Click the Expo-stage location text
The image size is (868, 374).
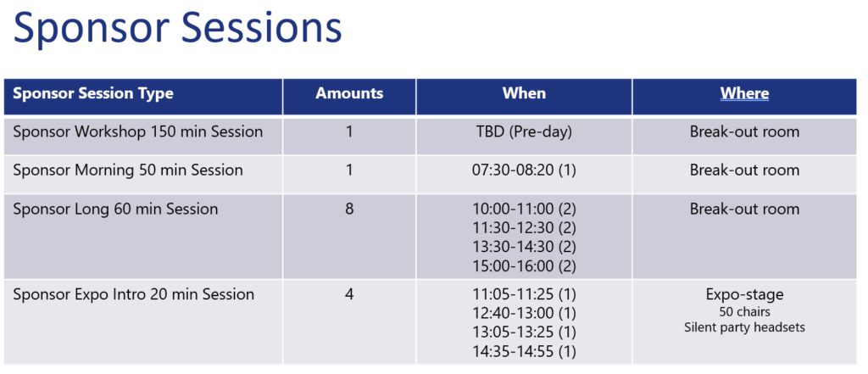click(x=744, y=294)
